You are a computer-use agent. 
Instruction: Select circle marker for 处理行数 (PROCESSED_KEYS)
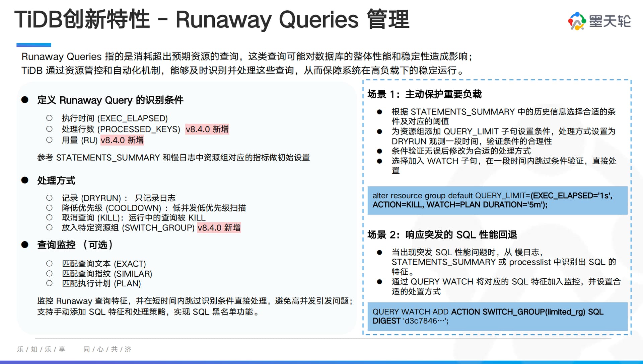point(49,129)
